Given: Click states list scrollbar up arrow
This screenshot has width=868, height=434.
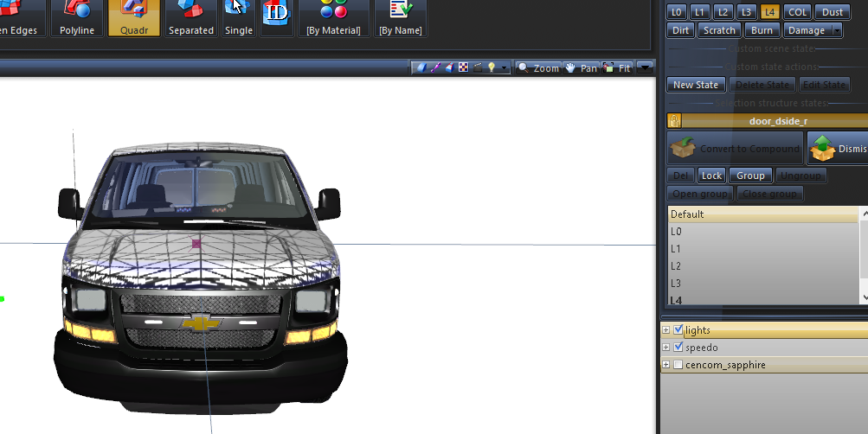Looking at the screenshot, I should (x=865, y=213).
